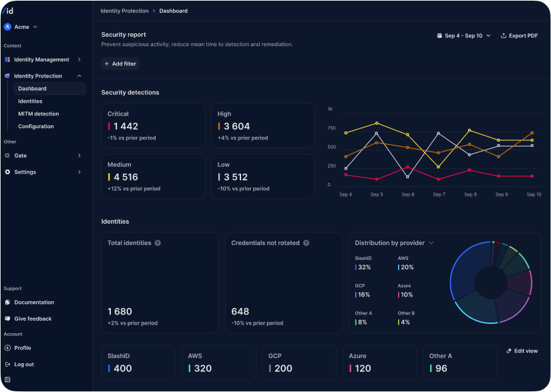Click Log out
The height and width of the screenshot is (392, 551).
pos(24,364)
